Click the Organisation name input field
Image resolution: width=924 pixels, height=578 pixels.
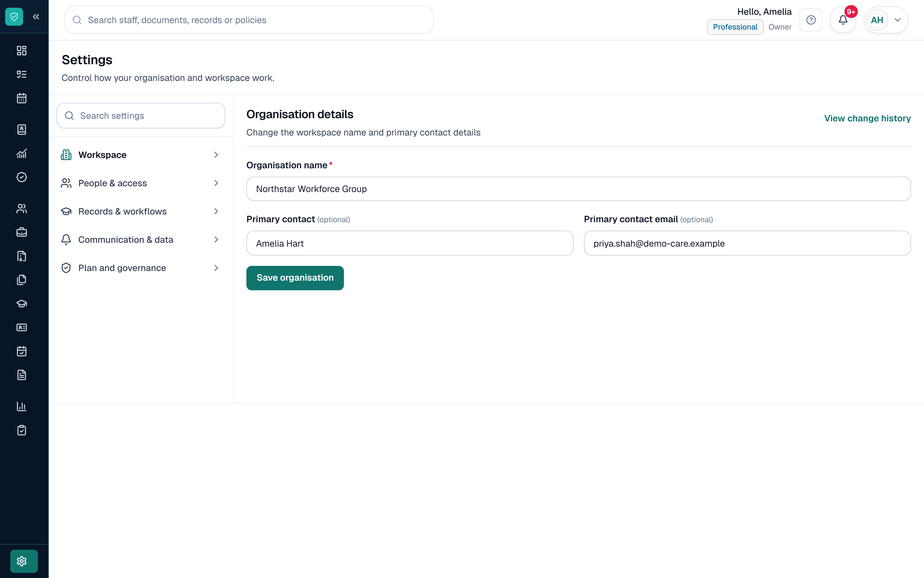(x=578, y=189)
